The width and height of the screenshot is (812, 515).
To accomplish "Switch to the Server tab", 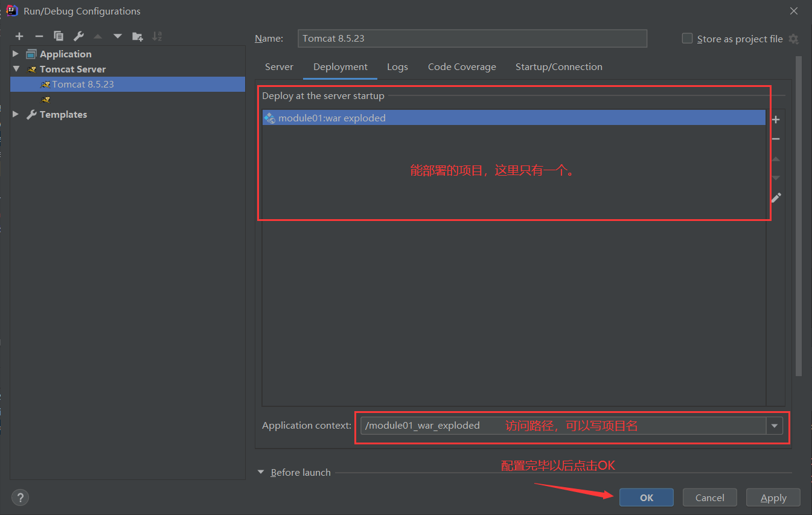I will pyautogui.click(x=279, y=67).
